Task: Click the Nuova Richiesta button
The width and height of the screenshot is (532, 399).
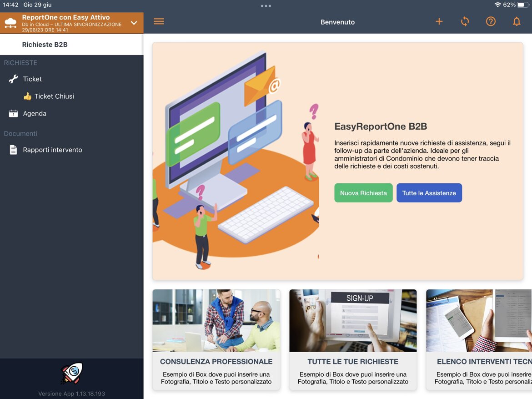Action: point(363,193)
